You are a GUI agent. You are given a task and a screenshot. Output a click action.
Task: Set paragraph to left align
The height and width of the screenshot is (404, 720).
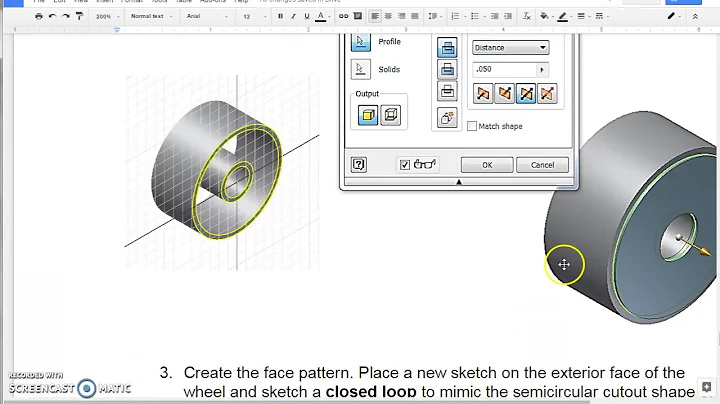coord(375,16)
